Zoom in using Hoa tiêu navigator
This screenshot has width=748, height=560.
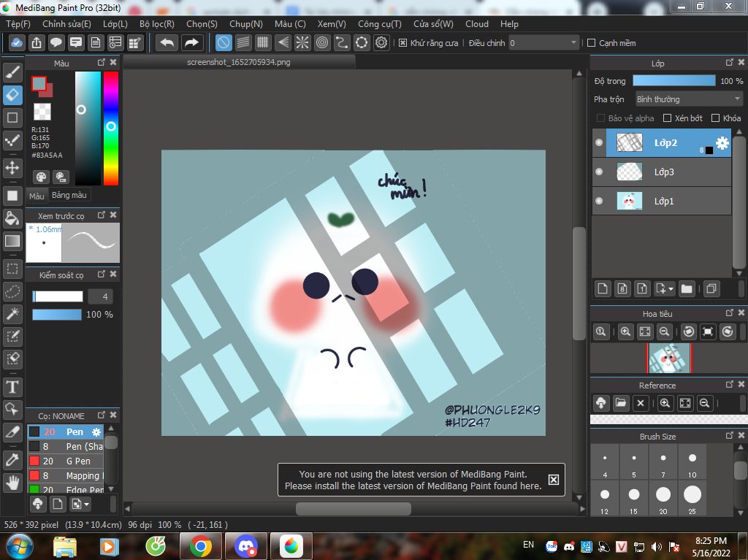point(625,331)
